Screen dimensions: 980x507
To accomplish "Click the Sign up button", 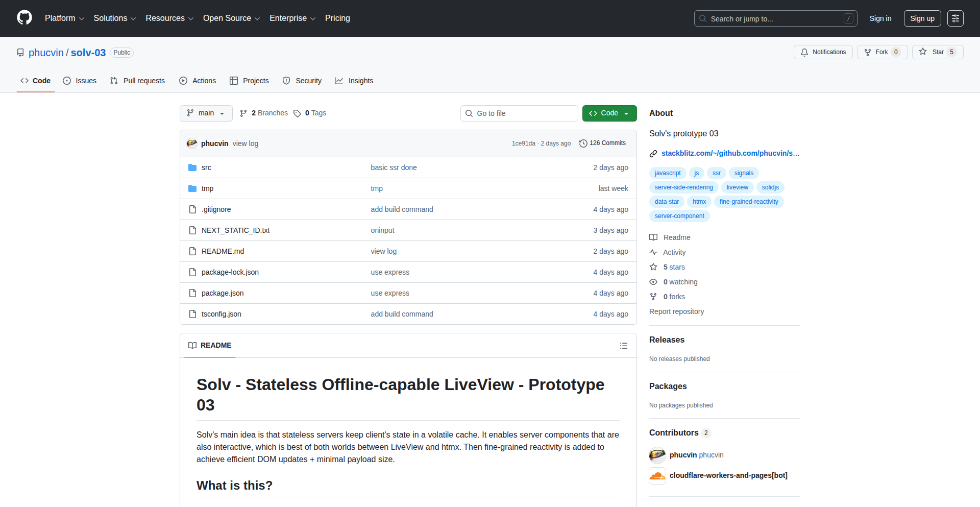I will coord(922,18).
